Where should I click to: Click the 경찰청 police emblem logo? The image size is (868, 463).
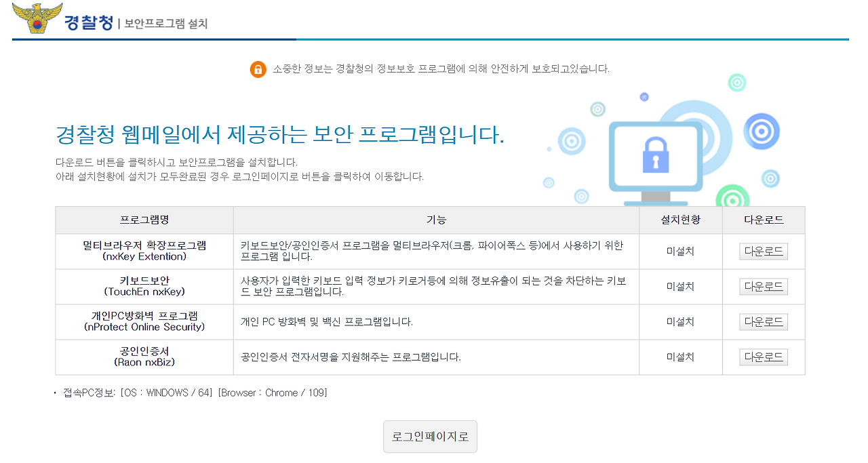(x=37, y=18)
